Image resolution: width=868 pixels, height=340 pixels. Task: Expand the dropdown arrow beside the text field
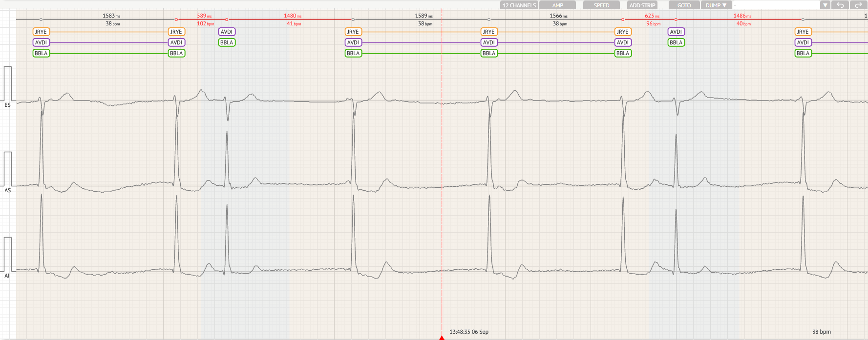pyautogui.click(x=825, y=5)
